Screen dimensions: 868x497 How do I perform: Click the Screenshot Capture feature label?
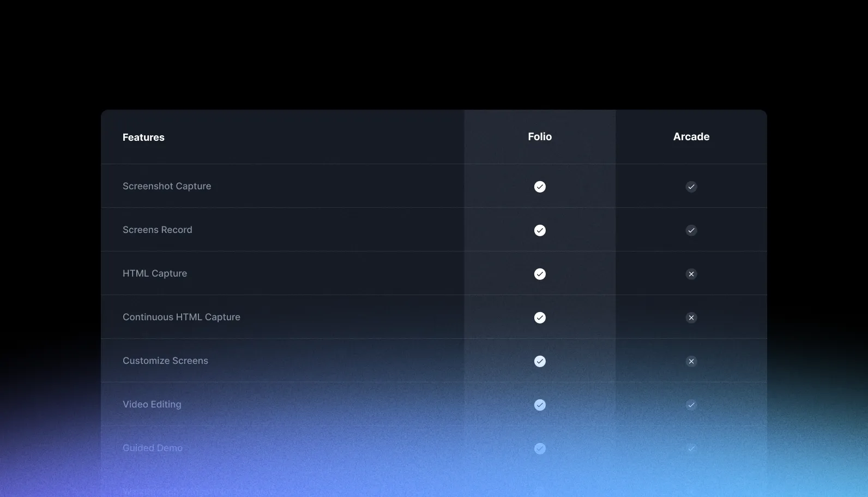pyautogui.click(x=167, y=186)
